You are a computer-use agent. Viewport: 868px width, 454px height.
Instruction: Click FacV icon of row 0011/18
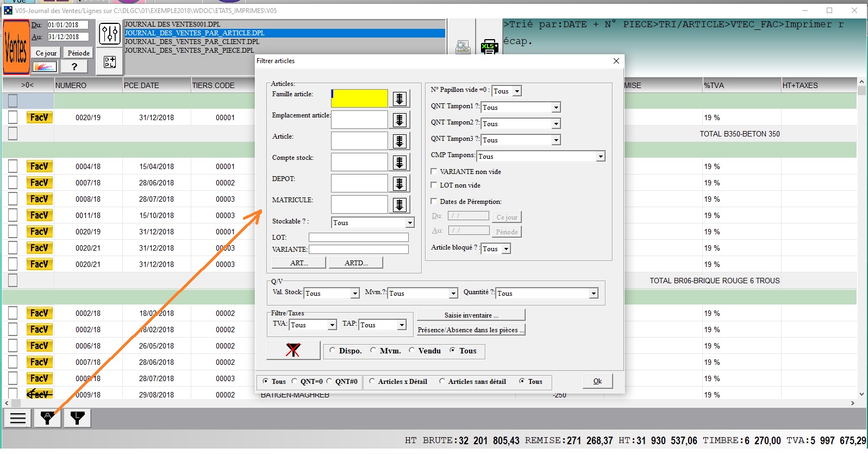pos(39,215)
